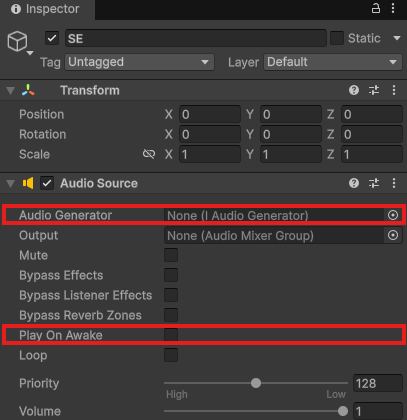
Task: Enable the Bypass Reverb Zones checkbox
Action: 171,315
